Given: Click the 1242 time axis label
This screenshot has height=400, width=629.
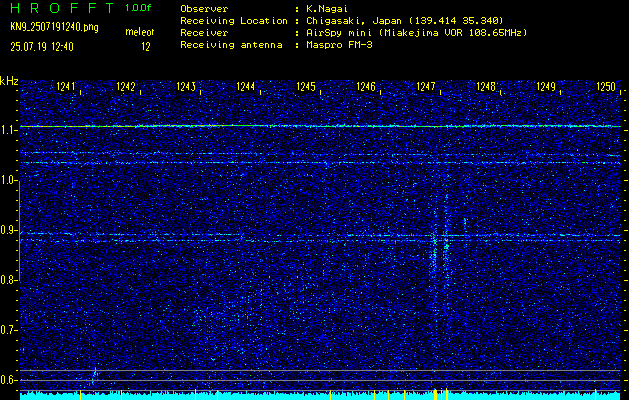Looking at the screenshot, I should click(x=126, y=86).
